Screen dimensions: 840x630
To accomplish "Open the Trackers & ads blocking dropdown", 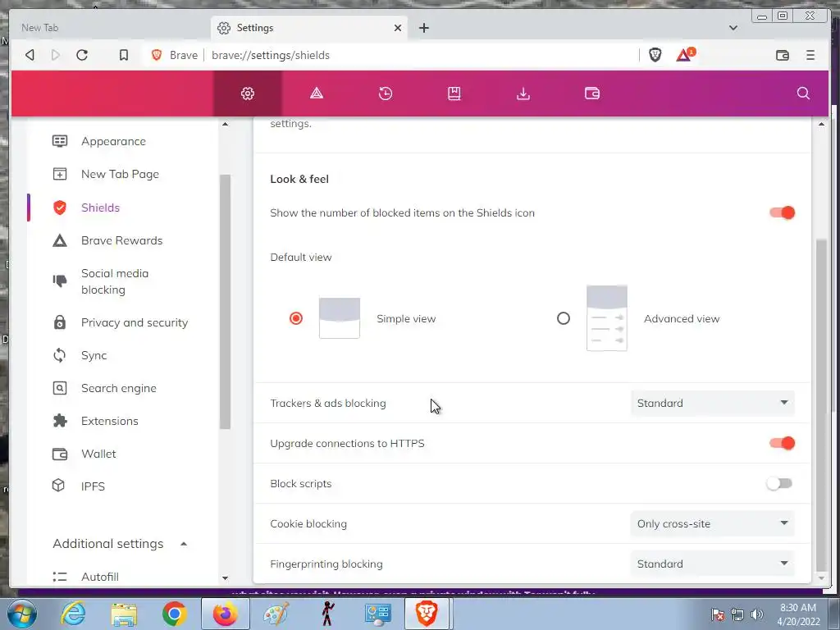I will (713, 403).
